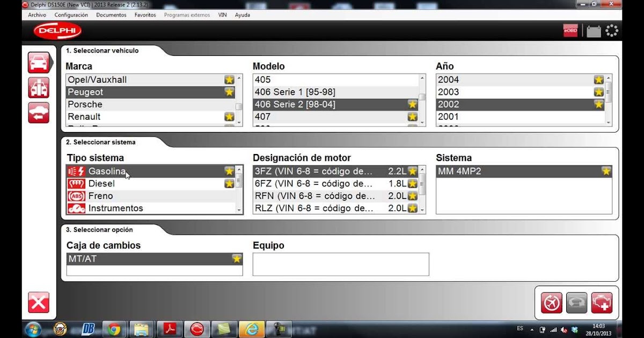
Task: Toggle favorite star for Gasolina
Action: point(229,171)
